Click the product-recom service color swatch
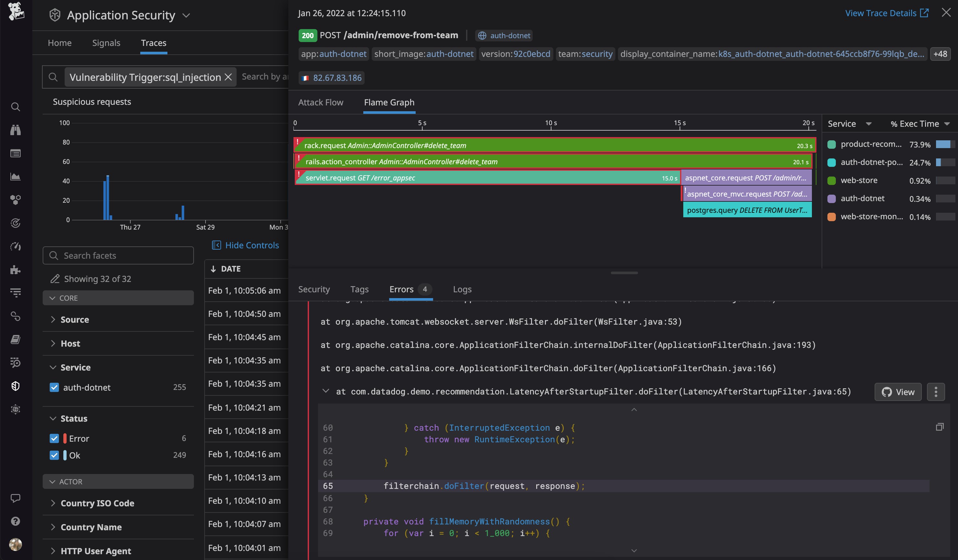 (831, 145)
